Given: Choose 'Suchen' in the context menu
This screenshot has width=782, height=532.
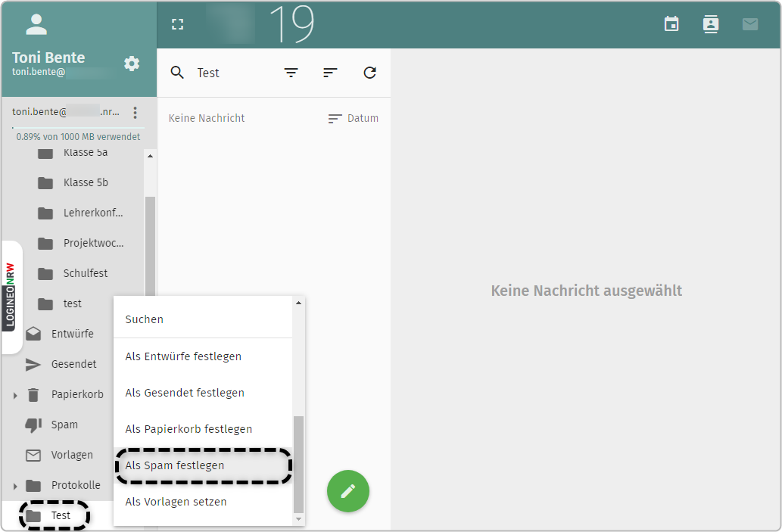Looking at the screenshot, I should (144, 319).
